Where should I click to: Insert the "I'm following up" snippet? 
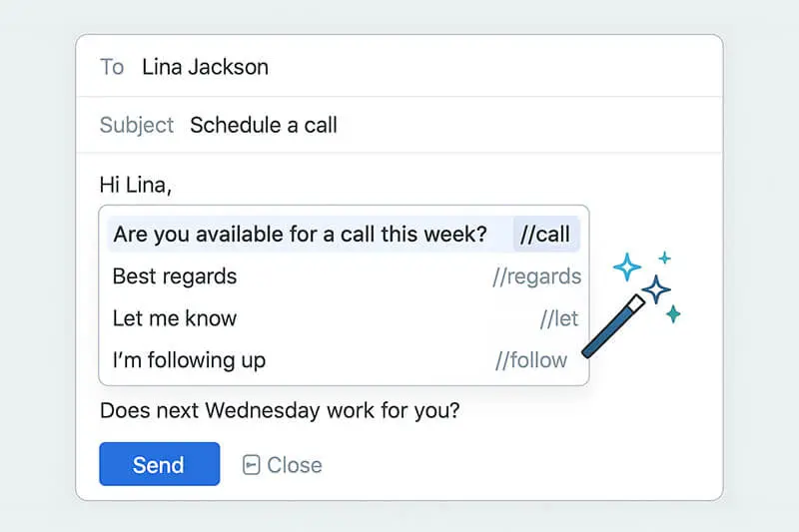[x=189, y=360]
